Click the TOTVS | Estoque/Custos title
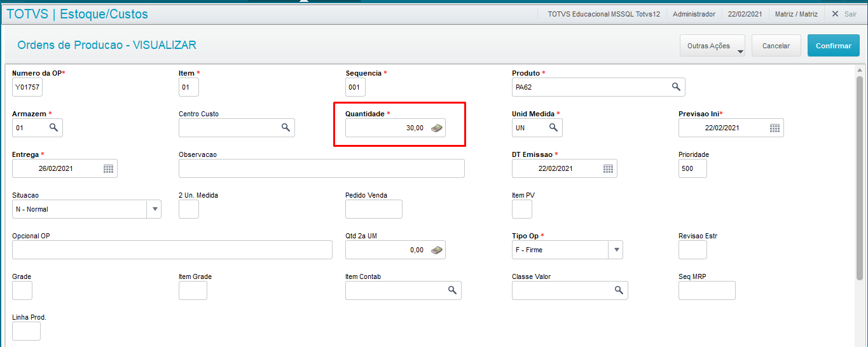Viewport: 868px width, 347px height. pyautogui.click(x=77, y=13)
